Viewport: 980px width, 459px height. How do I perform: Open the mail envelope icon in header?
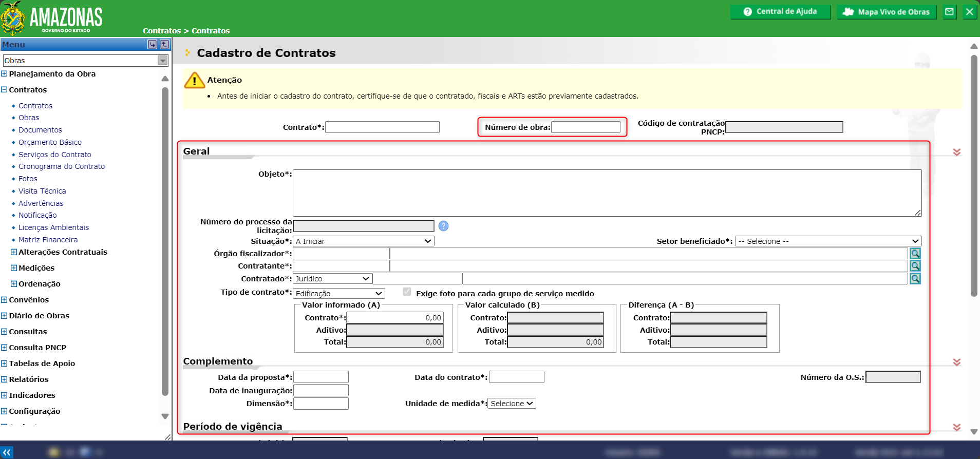[950, 12]
